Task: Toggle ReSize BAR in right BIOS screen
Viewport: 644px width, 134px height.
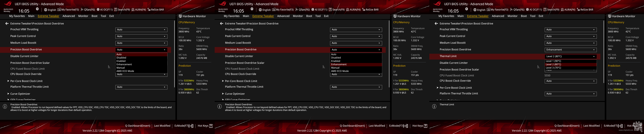Action: coord(585,10)
